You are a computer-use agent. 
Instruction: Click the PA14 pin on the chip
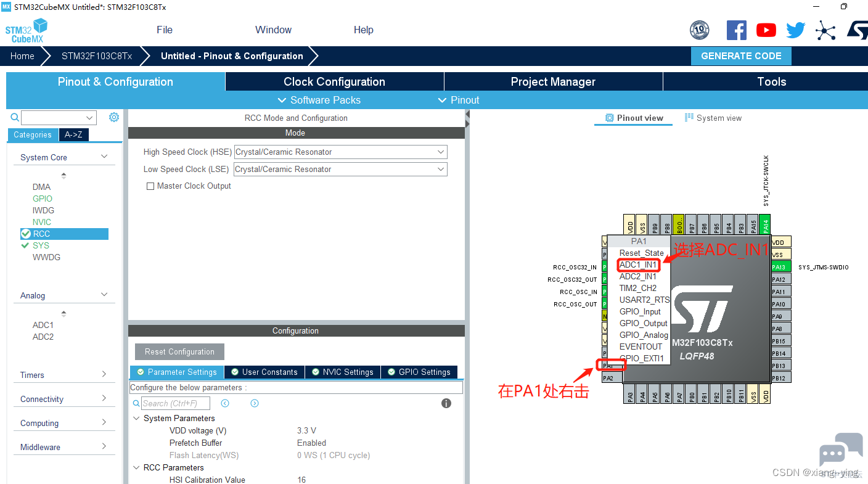(766, 224)
